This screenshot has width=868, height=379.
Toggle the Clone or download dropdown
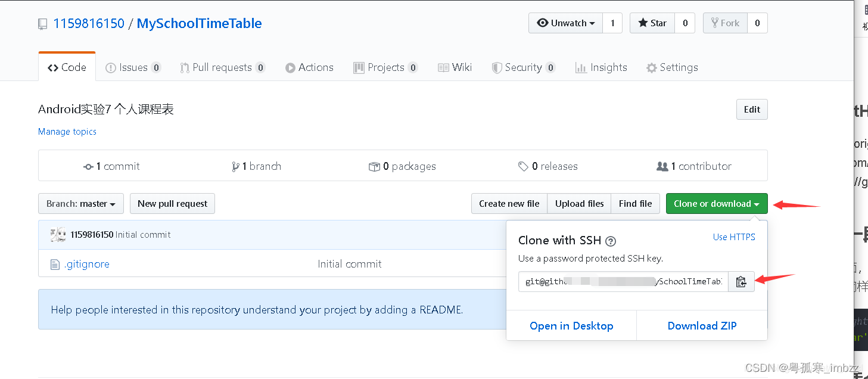click(716, 204)
